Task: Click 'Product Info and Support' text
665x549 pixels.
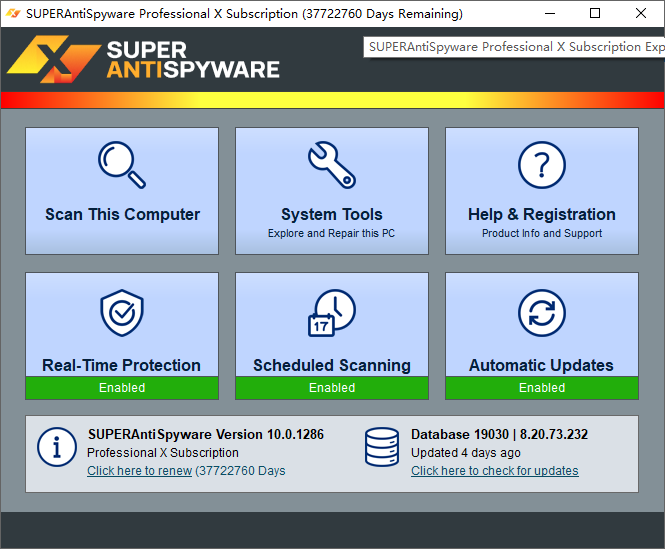Action: pyautogui.click(x=542, y=233)
